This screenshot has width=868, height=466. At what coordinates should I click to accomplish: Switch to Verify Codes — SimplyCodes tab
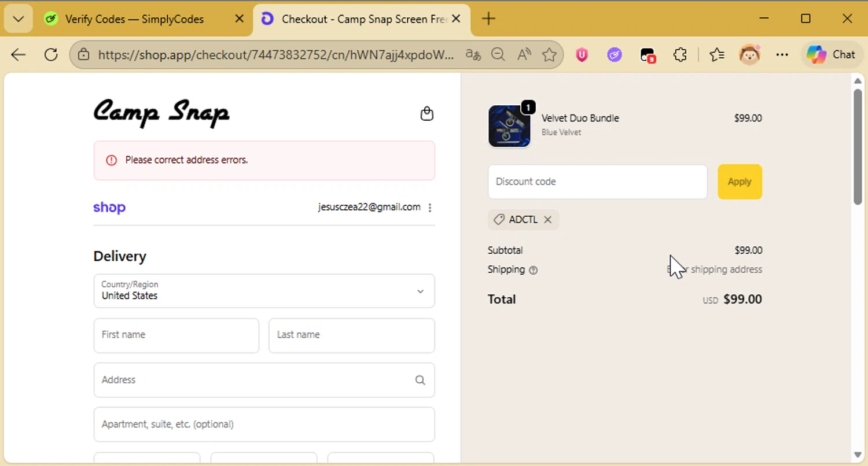tap(134, 19)
